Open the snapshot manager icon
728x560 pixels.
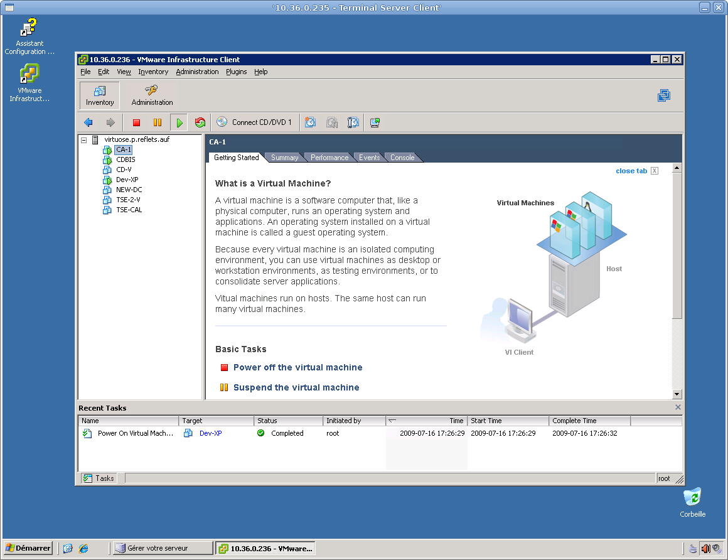[353, 122]
